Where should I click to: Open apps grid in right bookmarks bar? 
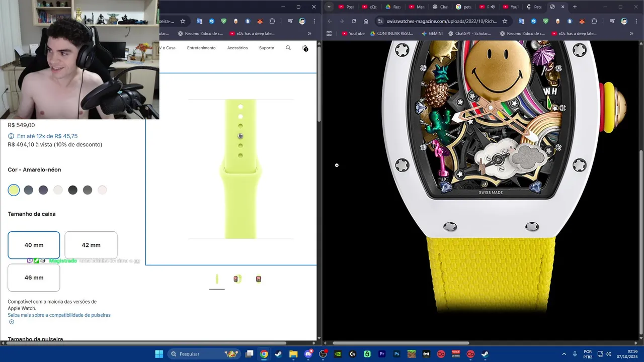point(329,34)
